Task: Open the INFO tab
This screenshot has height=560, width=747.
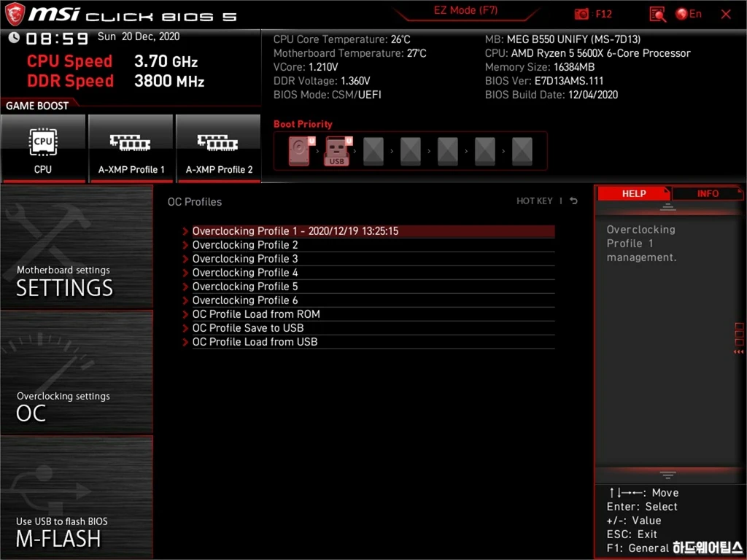Action: (708, 193)
